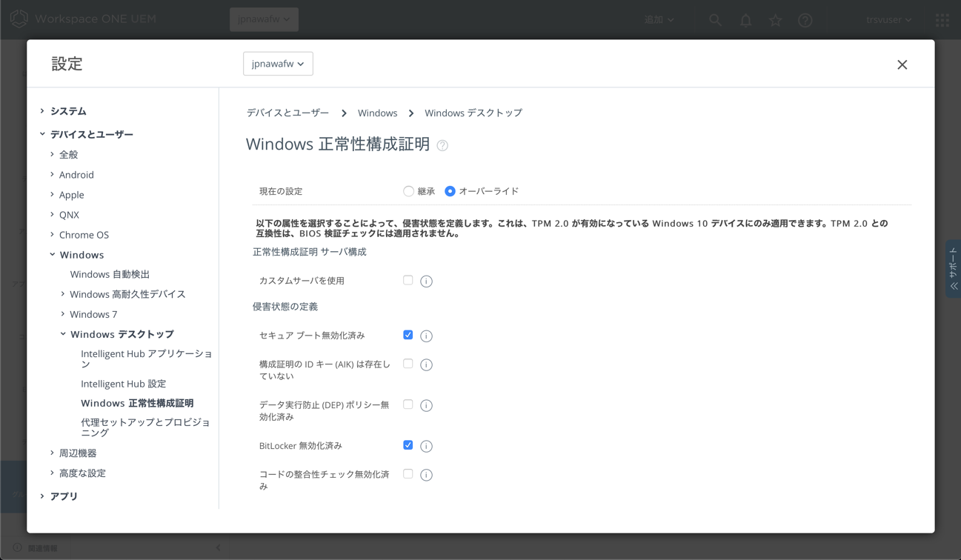
Task: Collapse the デバイスとユーザー tree node
Action: tap(42, 134)
